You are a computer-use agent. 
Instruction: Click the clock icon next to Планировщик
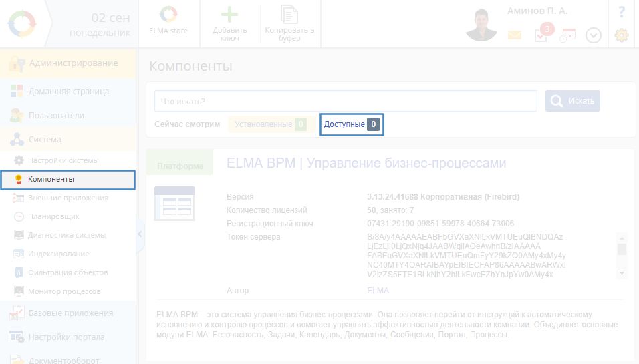click(19, 216)
